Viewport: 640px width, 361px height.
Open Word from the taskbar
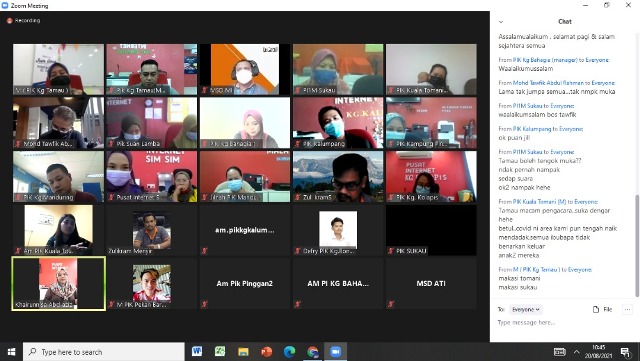[x=197, y=352]
